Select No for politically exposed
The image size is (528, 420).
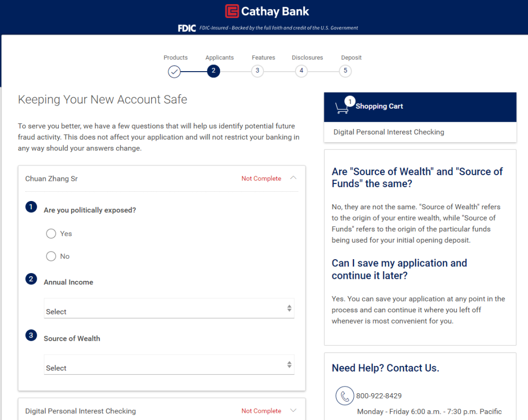(51, 256)
